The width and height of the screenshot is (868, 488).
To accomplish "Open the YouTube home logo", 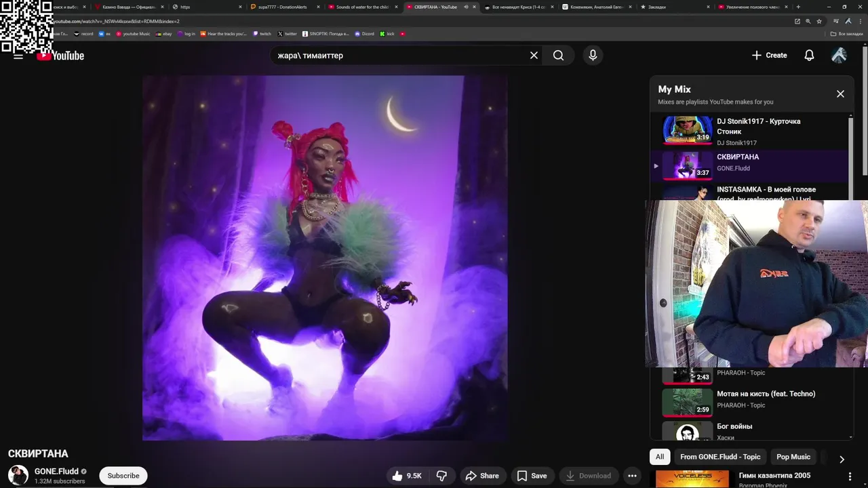I will point(61,56).
